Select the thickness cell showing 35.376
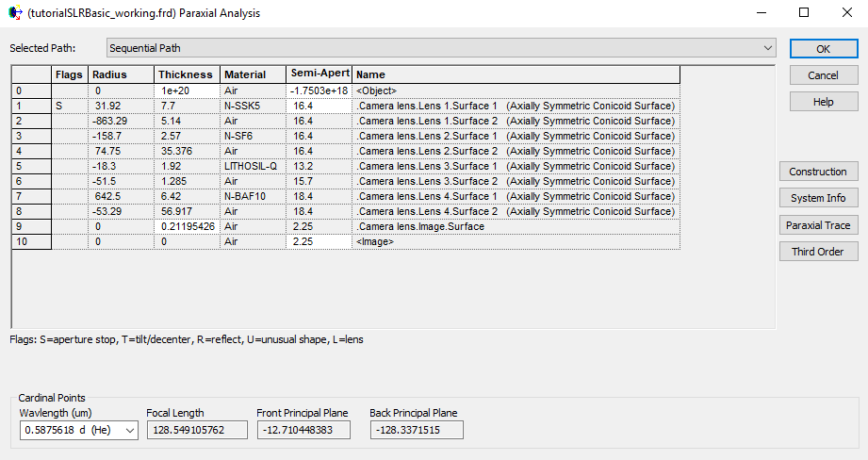The height and width of the screenshot is (460, 868). point(187,152)
